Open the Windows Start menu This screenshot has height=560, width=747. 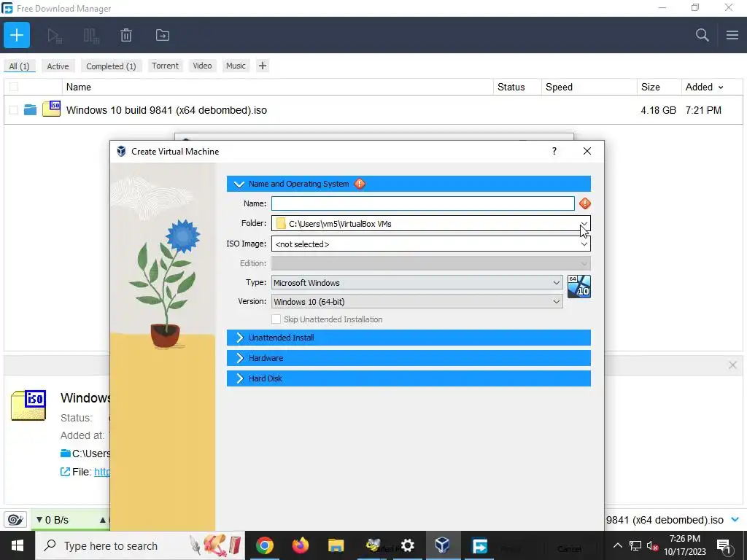coord(18,545)
